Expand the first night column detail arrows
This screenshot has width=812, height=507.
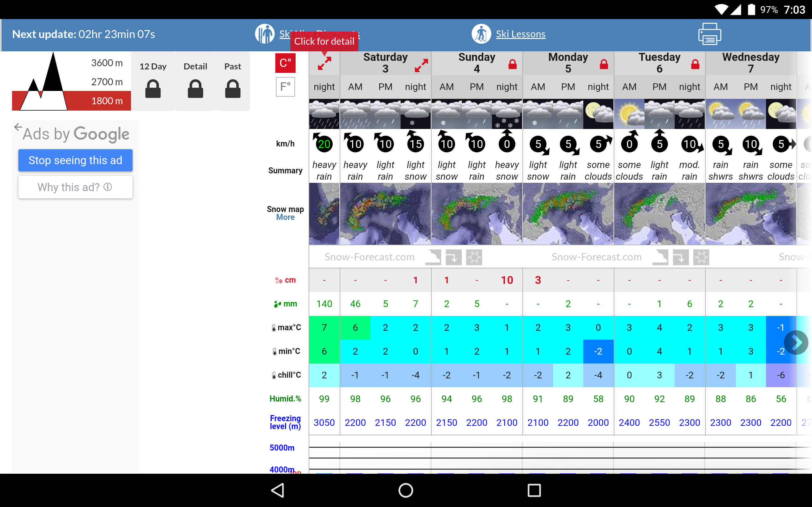click(x=324, y=64)
